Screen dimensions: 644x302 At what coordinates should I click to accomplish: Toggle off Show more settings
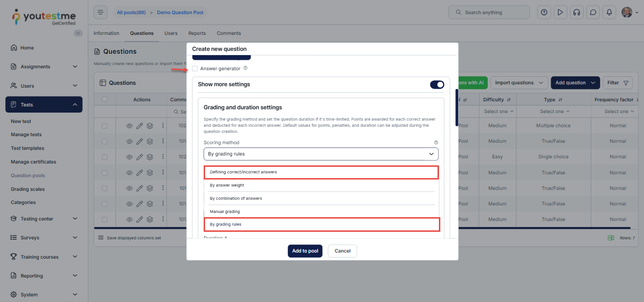pos(437,85)
